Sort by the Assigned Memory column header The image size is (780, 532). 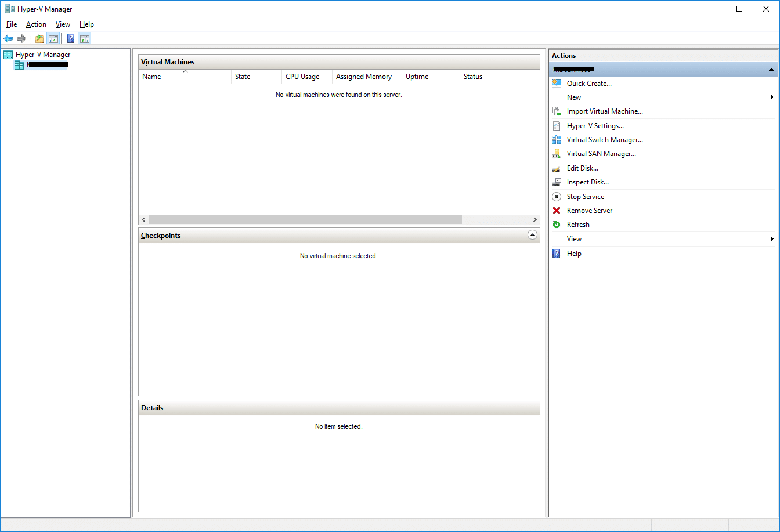pos(367,77)
